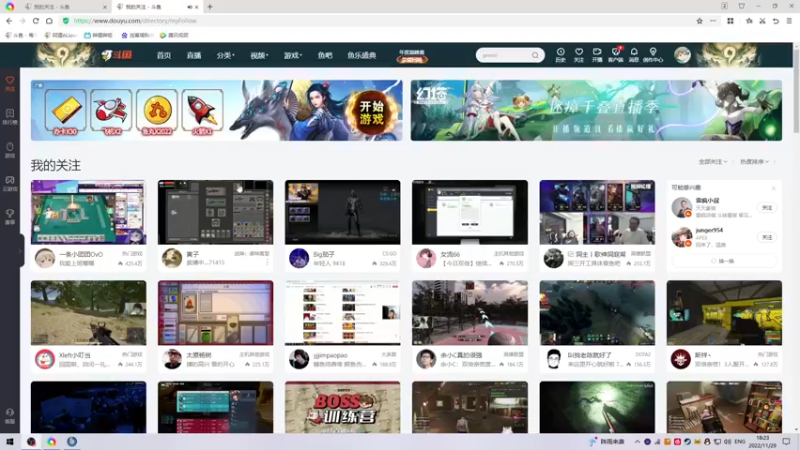Image resolution: width=800 pixels, height=450 pixels.
Task: Go to 首页 home in navigation
Action: pyautogui.click(x=164, y=55)
